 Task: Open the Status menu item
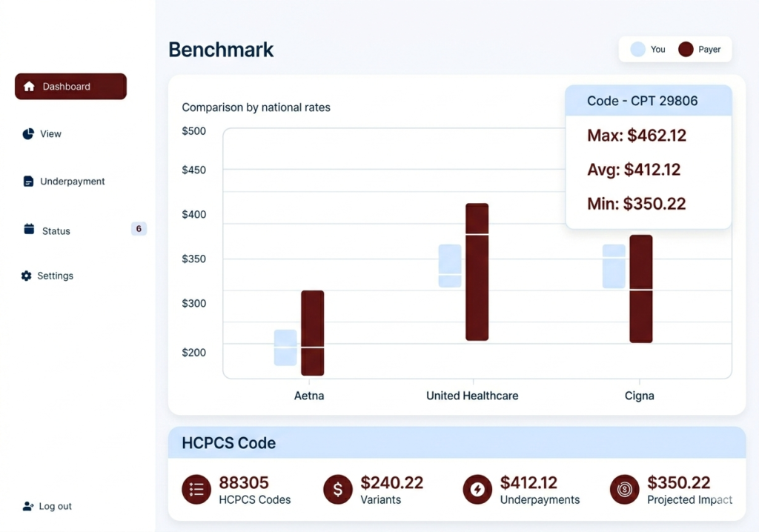pyautogui.click(x=56, y=231)
